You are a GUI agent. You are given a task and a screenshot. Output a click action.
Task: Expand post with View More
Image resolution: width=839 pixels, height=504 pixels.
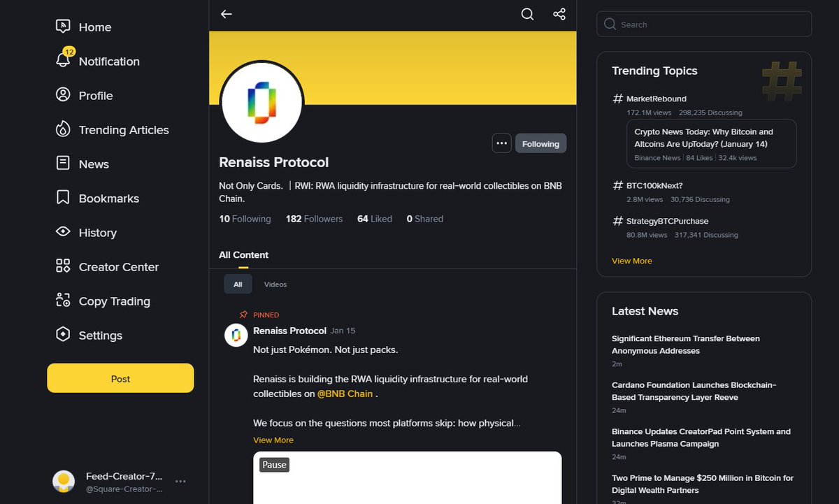273,440
